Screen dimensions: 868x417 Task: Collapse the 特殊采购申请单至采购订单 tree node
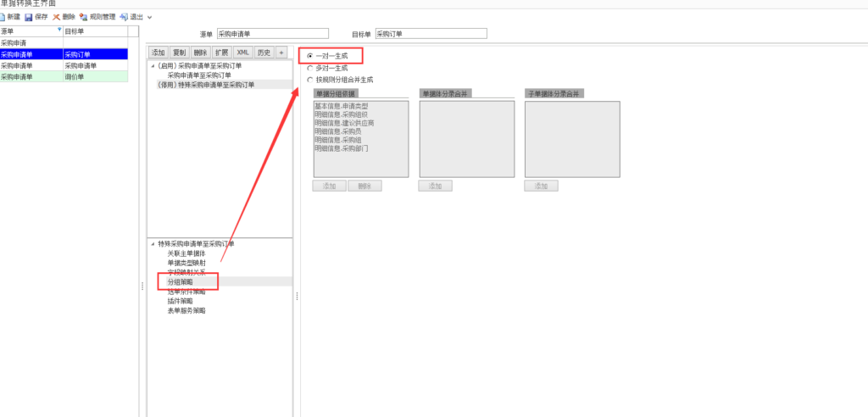pyautogui.click(x=153, y=244)
